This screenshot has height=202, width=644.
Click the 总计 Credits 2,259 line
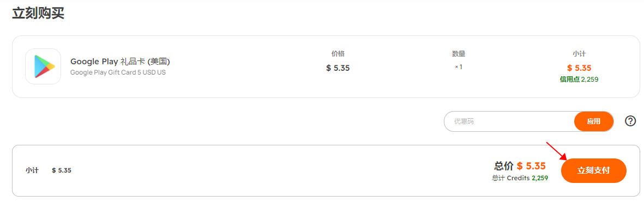[x=520, y=178]
